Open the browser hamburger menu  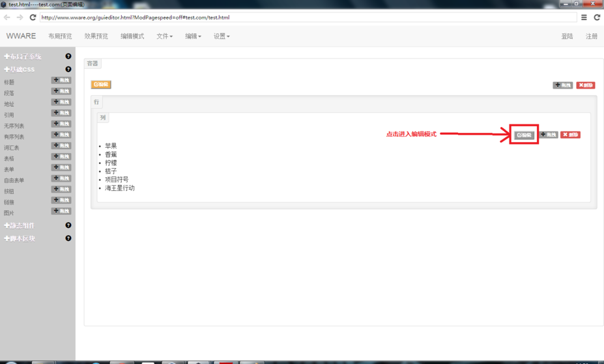pos(584,18)
